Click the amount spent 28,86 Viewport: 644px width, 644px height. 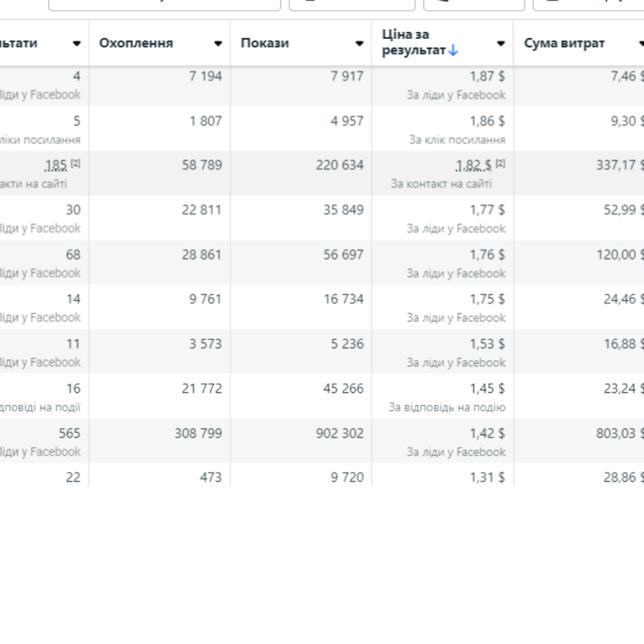(x=623, y=477)
